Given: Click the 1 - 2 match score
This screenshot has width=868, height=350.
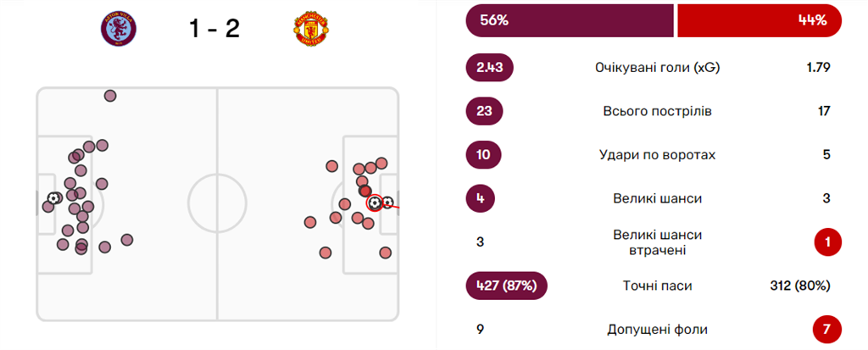Looking at the screenshot, I should click(214, 29).
